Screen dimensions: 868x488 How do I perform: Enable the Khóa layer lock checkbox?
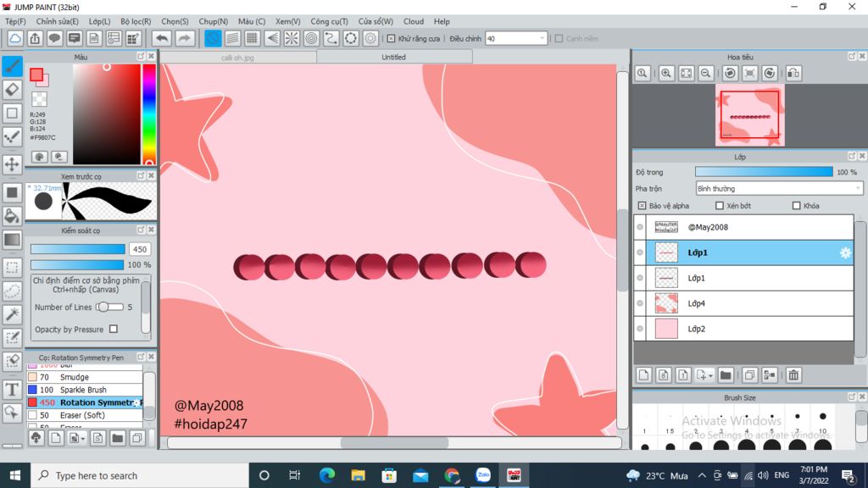pyautogui.click(x=796, y=206)
